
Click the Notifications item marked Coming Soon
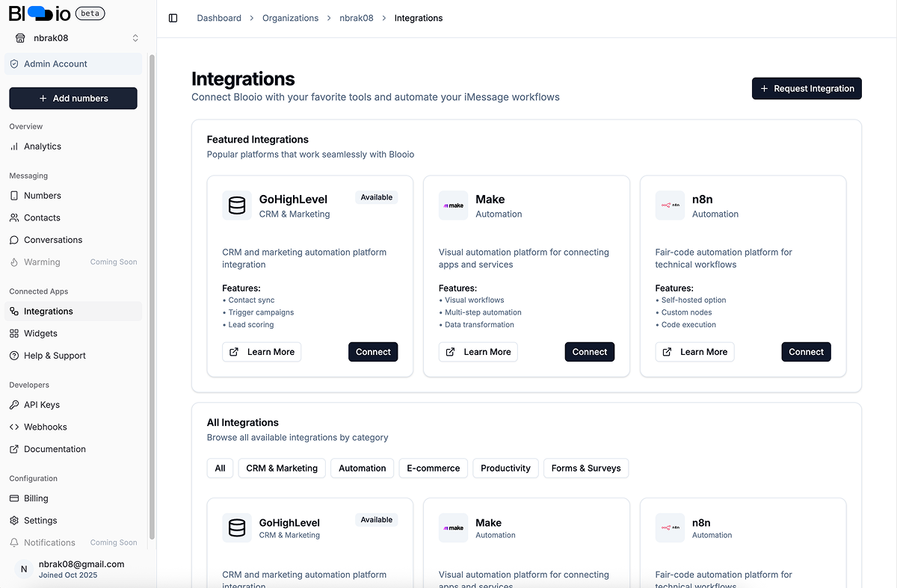pyautogui.click(x=49, y=542)
